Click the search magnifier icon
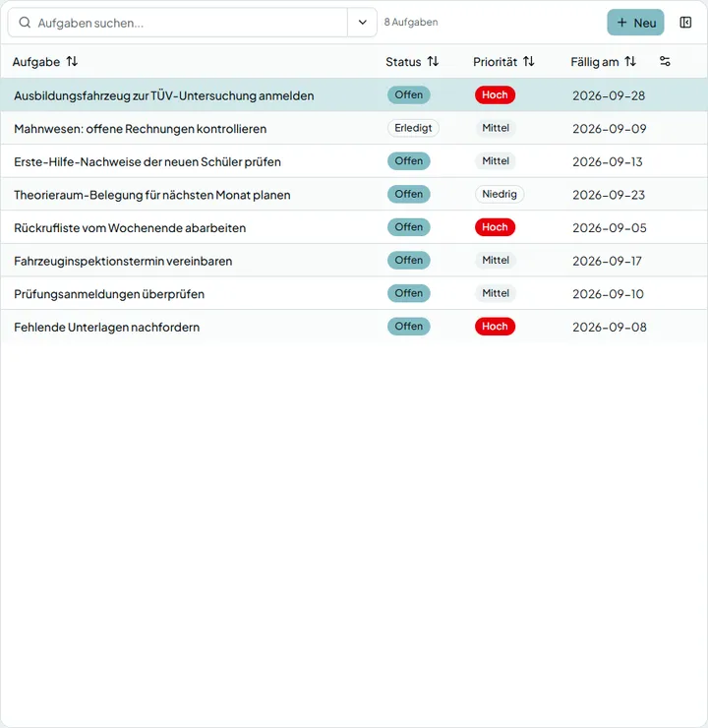708x728 pixels. (x=25, y=23)
